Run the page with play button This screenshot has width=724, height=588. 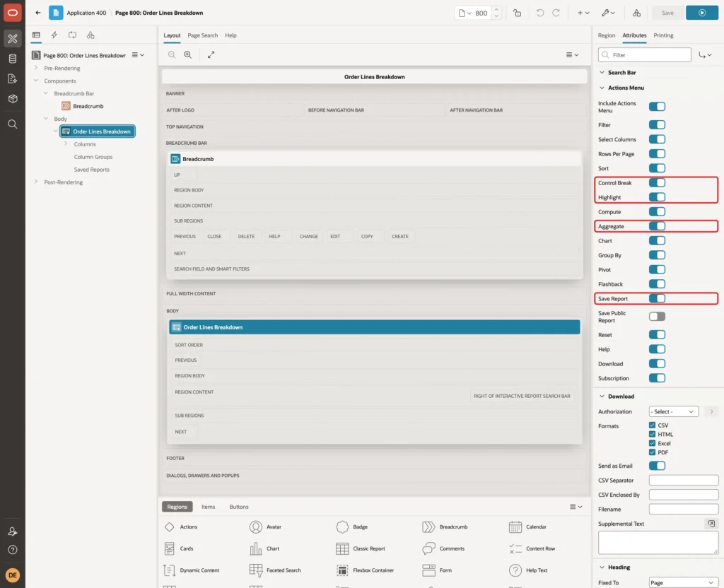tap(702, 13)
